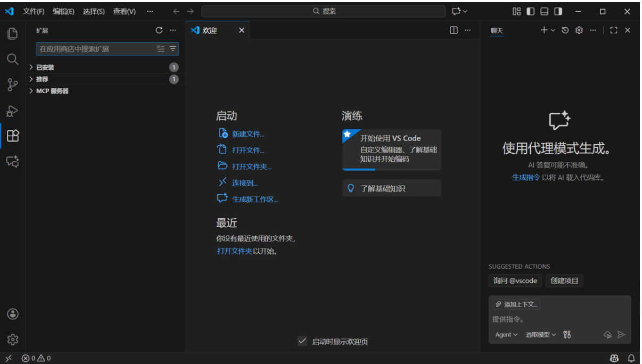The height and width of the screenshot is (364, 642).
Task: Click the Copilot chat icon in title bar
Action: pos(456,11)
